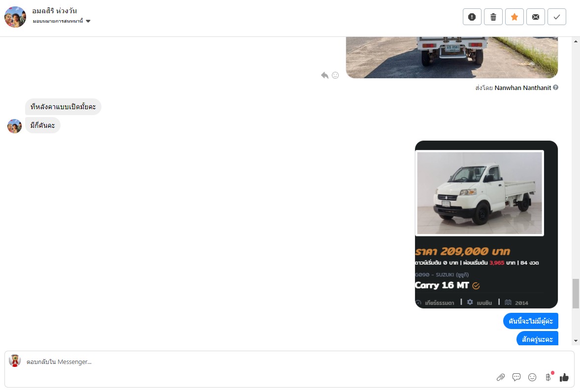Open customer profile picture in header
Image resolution: width=580 pixels, height=392 pixels.
click(15, 17)
